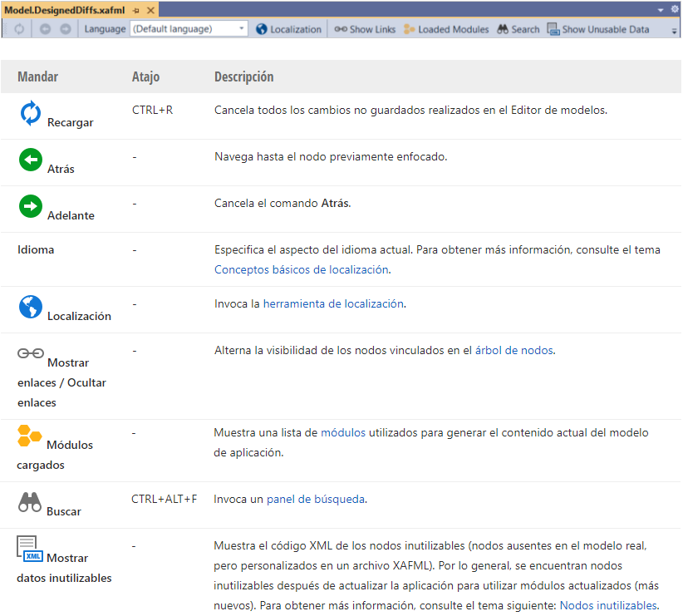
Task: Click the Módulos cargados puzzle icon
Action: (30, 435)
